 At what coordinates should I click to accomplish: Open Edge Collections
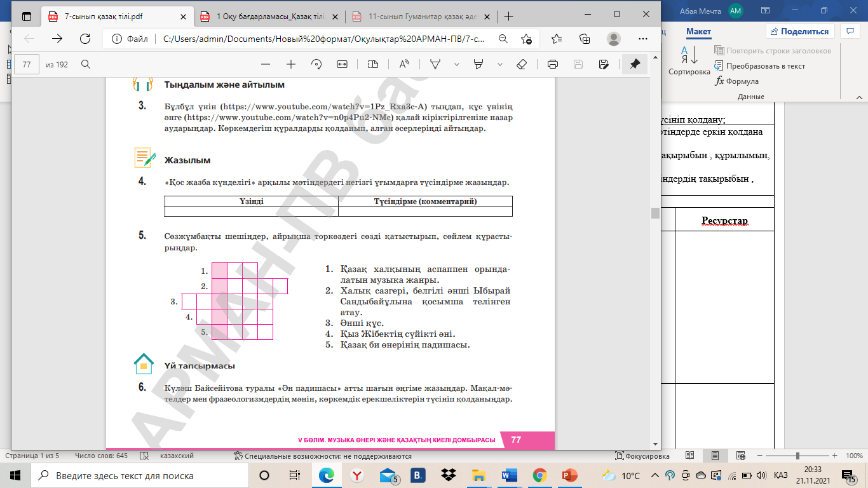pos(585,39)
